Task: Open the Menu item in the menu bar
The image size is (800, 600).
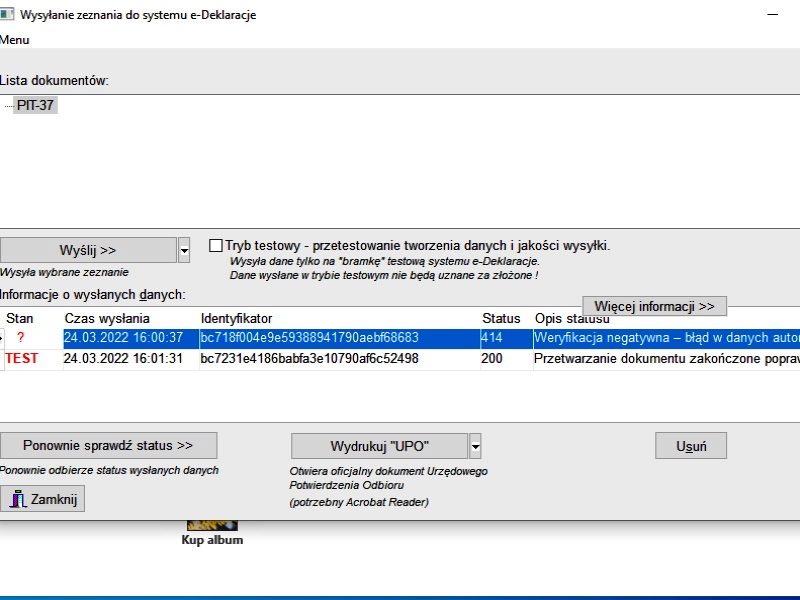Action: click(x=15, y=40)
